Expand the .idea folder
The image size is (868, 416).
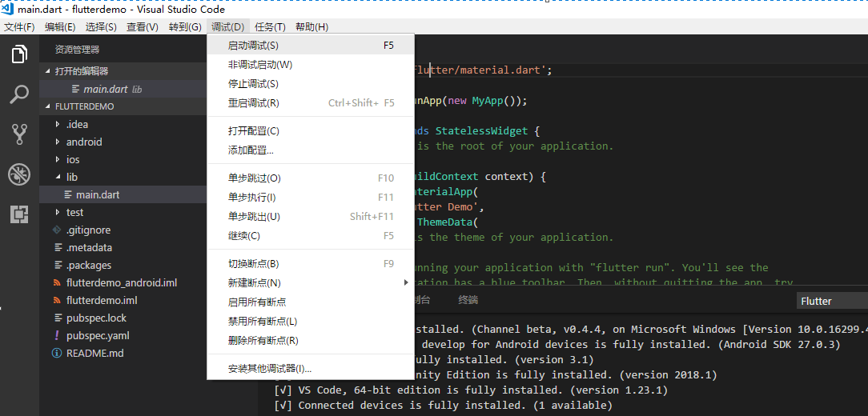(58, 125)
